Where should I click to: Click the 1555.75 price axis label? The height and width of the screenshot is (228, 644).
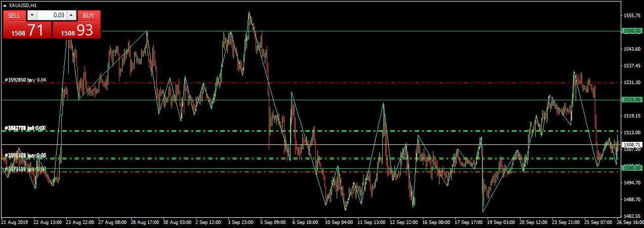(632, 16)
